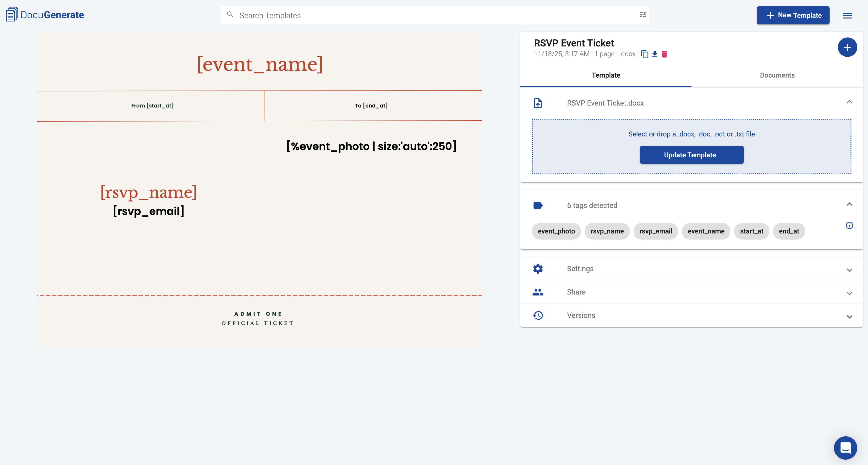The height and width of the screenshot is (465, 868).
Task: Select the event_photo tag chip
Action: (556, 231)
